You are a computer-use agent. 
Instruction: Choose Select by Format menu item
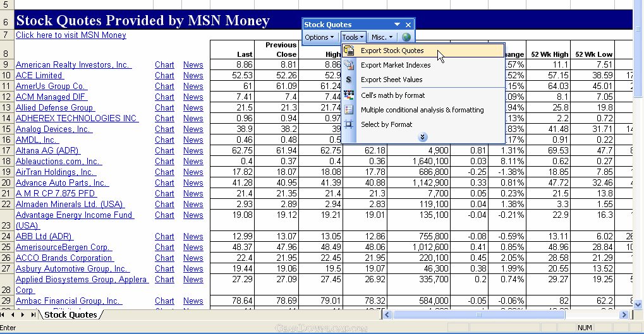[423, 124]
